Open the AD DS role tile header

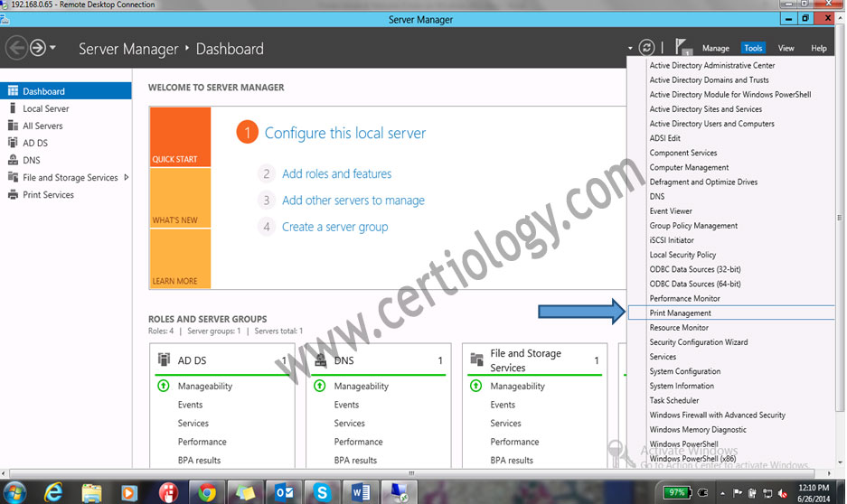(222, 359)
